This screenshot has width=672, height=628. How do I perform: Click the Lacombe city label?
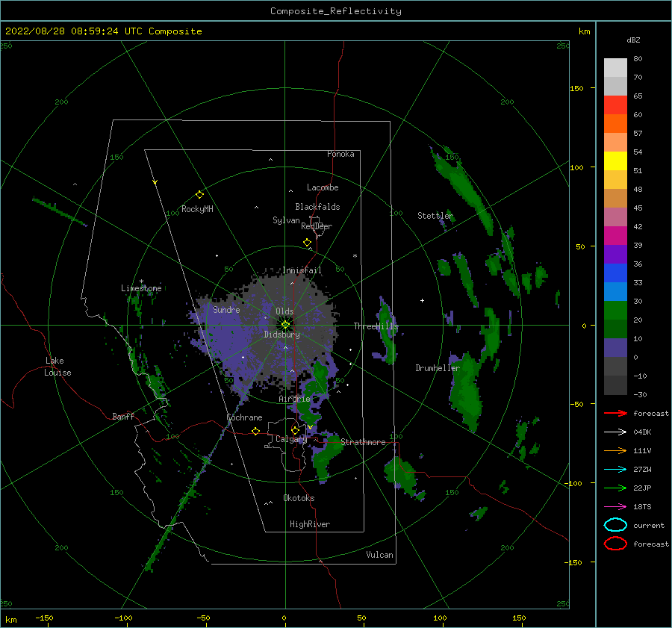323,187
